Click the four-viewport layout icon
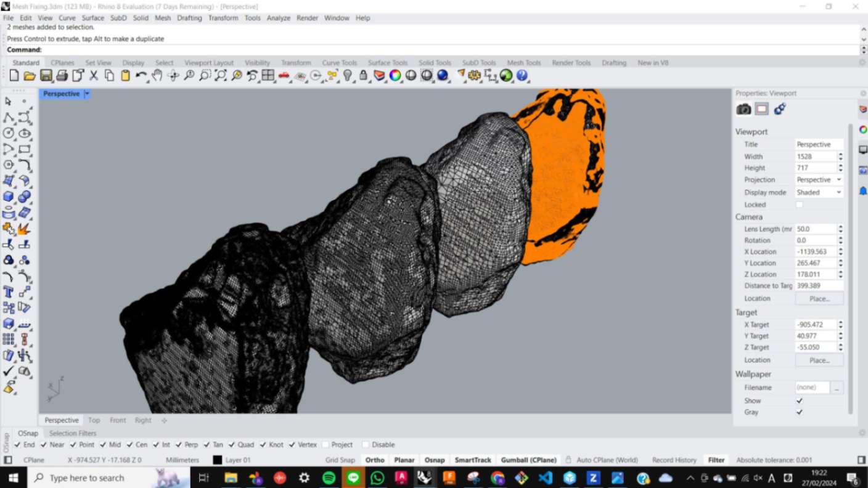Viewport: 868px width, 488px height. (268, 76)
